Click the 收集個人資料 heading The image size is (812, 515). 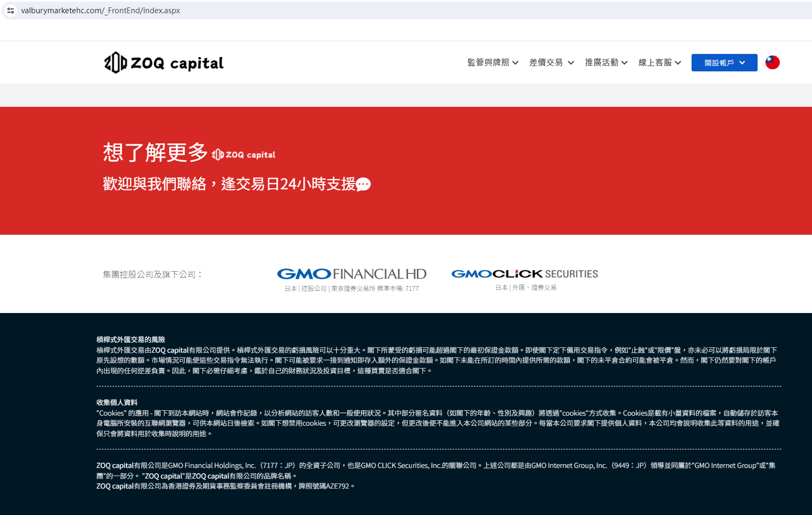[117, 402]
